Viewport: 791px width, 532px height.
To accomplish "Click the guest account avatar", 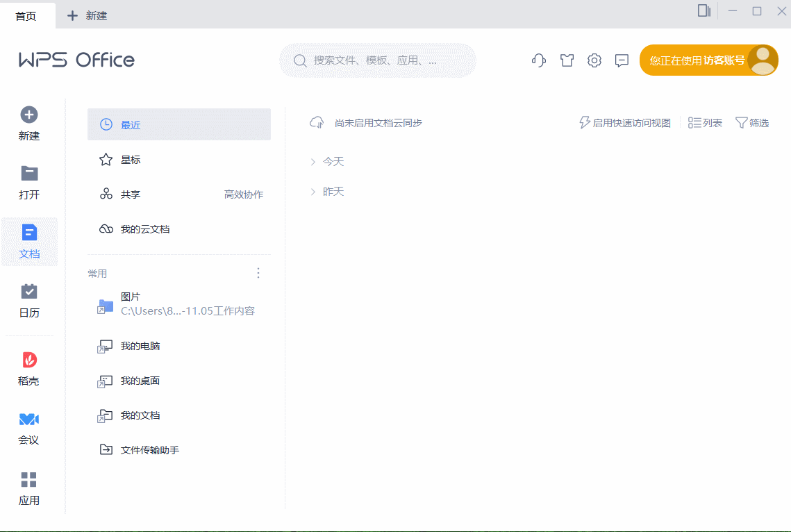I will click(x=763, y=60).
